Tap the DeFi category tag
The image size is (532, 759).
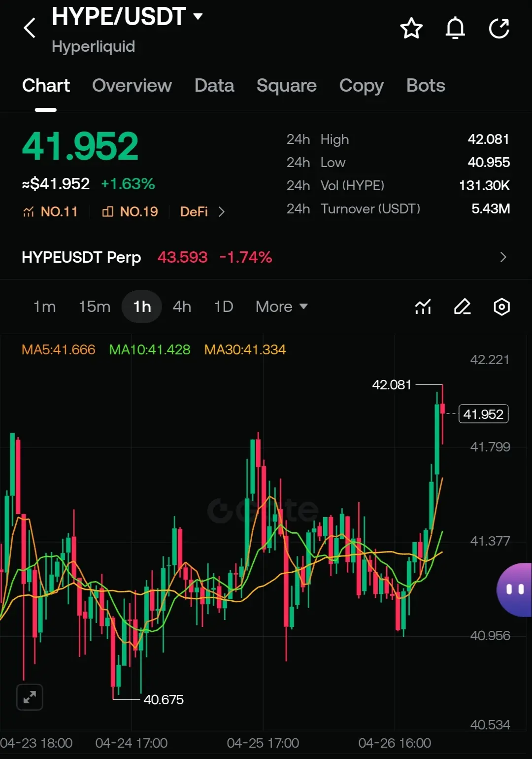[x=194, y=212]
